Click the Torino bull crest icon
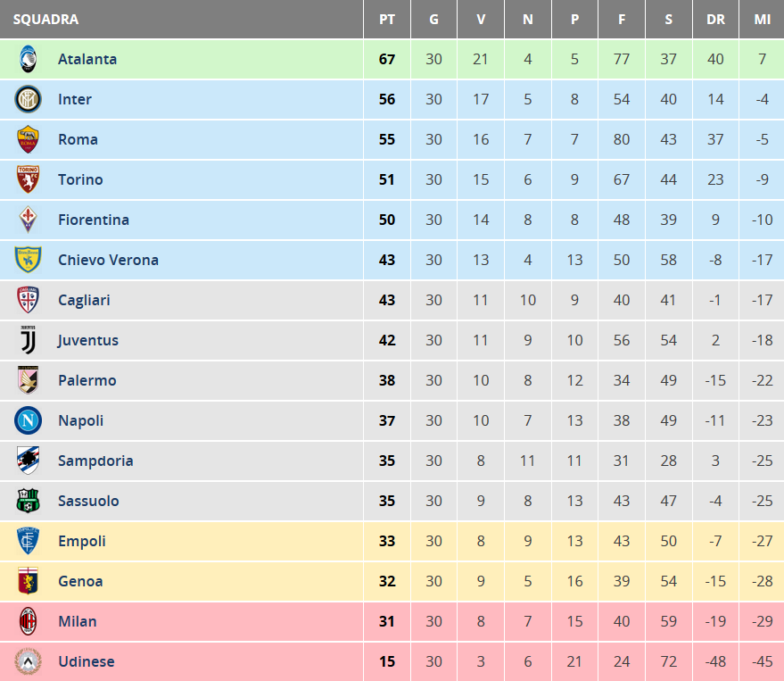The image size is (784, 681). click(28, 179)
